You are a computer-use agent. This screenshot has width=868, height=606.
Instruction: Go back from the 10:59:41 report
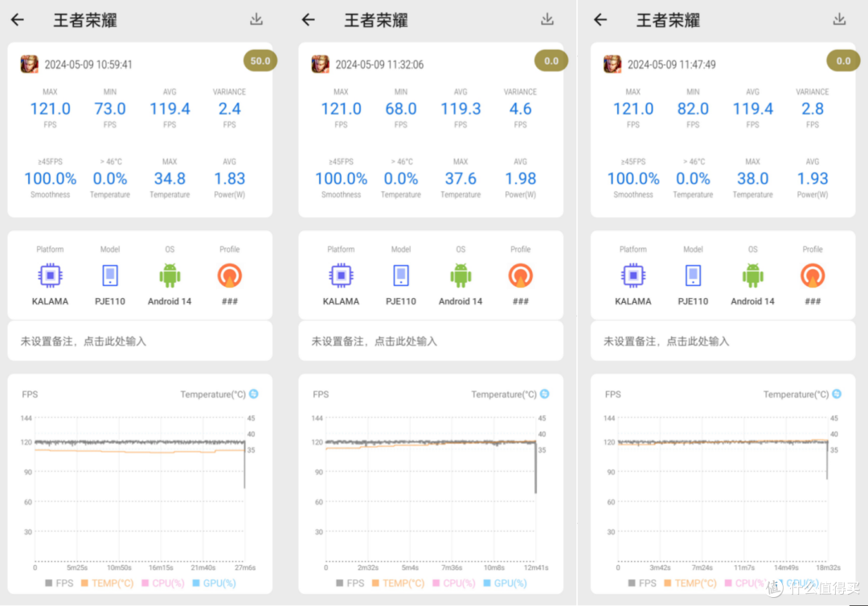18,20
